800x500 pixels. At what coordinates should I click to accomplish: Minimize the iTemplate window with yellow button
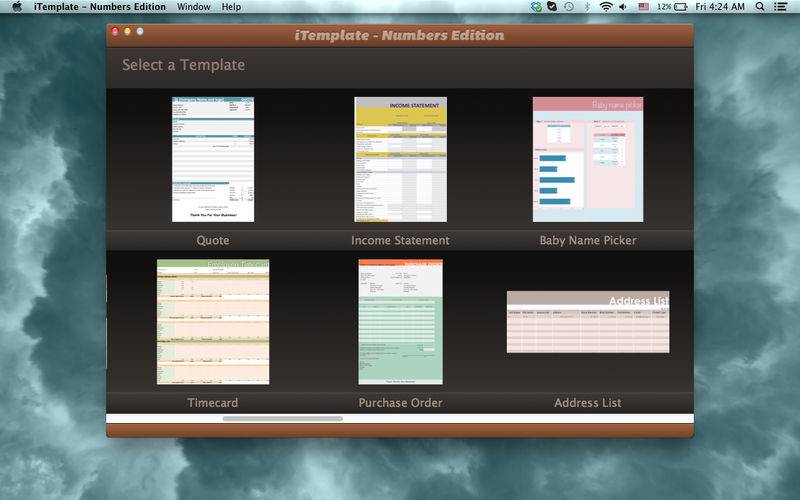(x=127, y=32)
